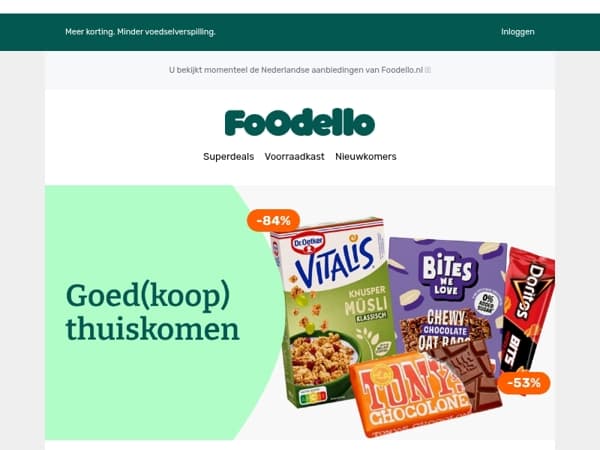Select the Chewy Chocolate Oat Bars text
This screenshot has width=600, height=450.
click(445, 330)
